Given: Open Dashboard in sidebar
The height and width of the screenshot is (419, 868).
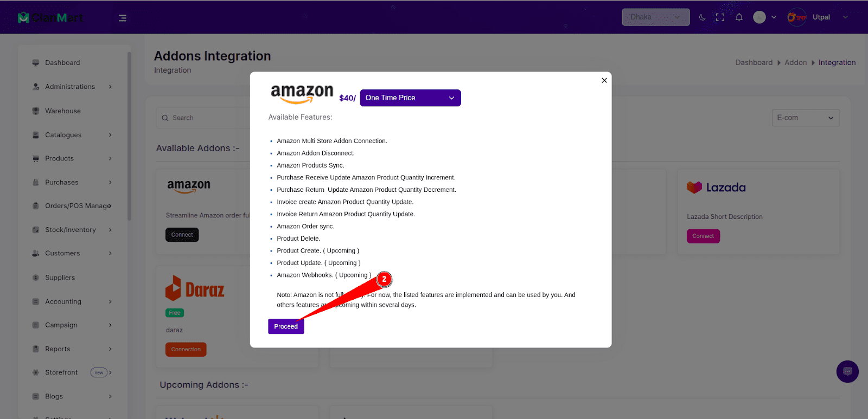Looking at the screenshot, I should (62, 63).
